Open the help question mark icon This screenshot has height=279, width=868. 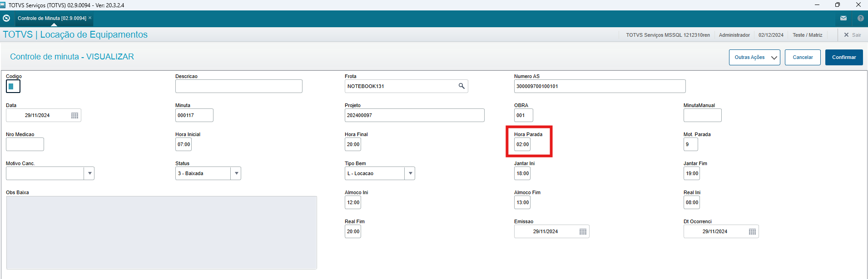pos(861,18)
